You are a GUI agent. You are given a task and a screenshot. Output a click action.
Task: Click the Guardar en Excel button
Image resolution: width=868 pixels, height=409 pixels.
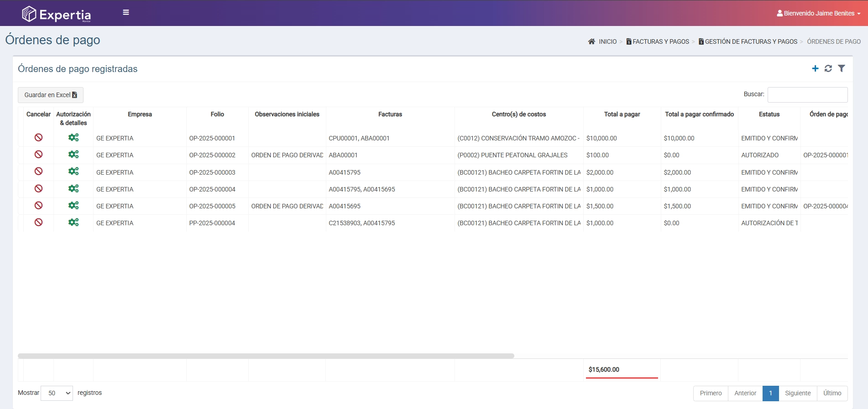(51, 95)
